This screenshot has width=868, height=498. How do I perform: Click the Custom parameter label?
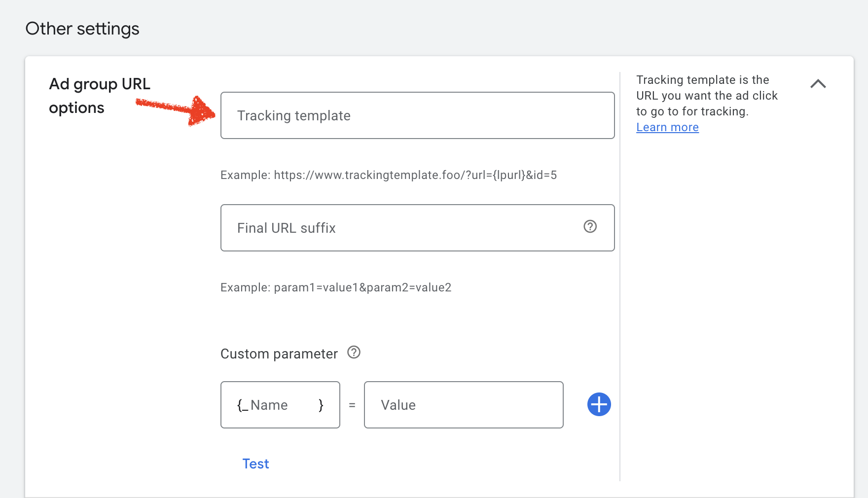[x=279, y=354]
